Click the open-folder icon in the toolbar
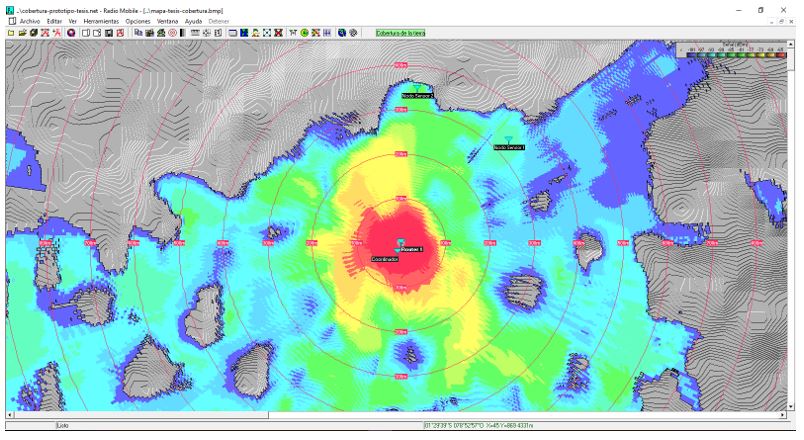The height and width of the screenshot is (440, 804). tap(23, 33)
